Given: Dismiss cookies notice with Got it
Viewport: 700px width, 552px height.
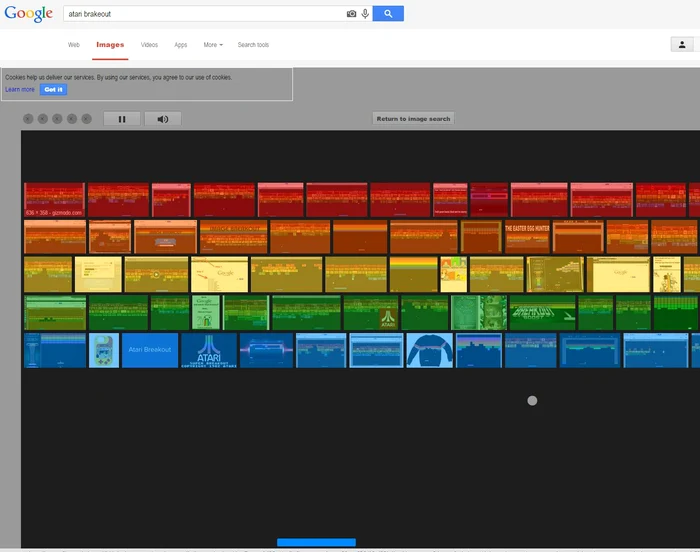Looking at the screenshot, I should click(x=54, y=89).
